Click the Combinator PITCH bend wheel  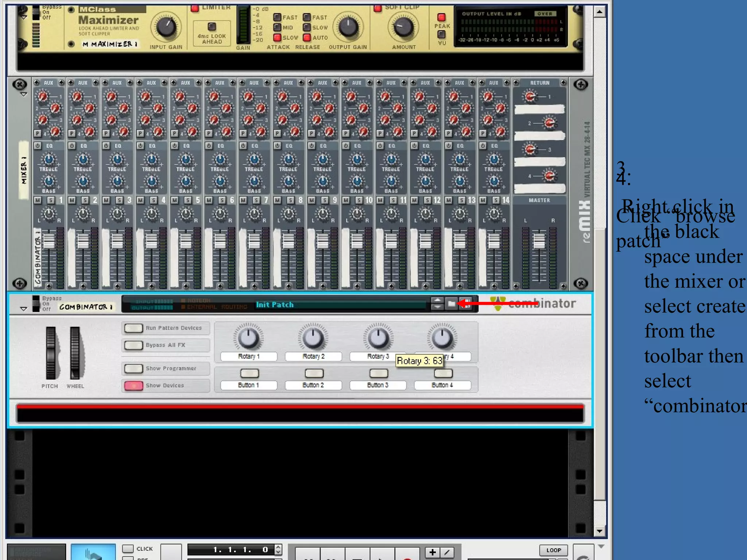[x=51, y=353]
